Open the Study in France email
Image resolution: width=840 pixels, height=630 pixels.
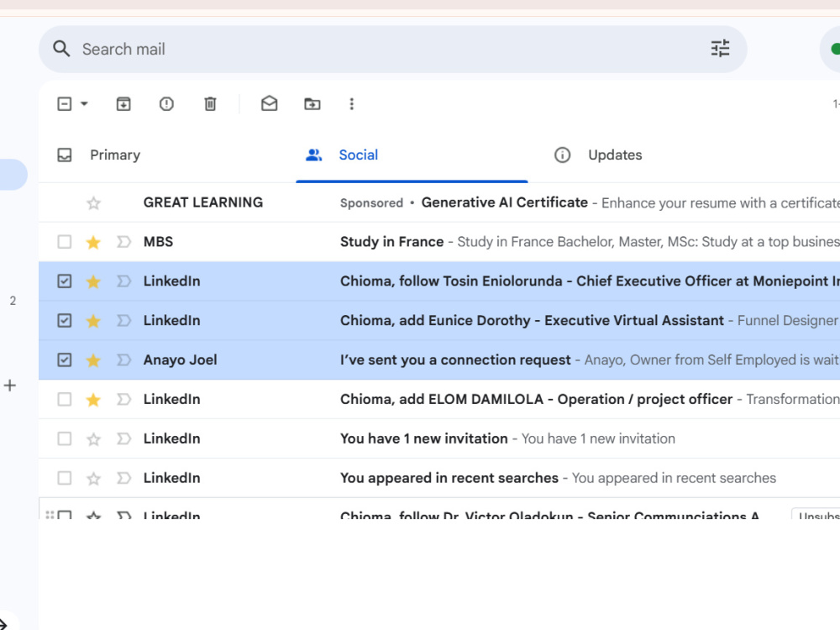point(391,242)
